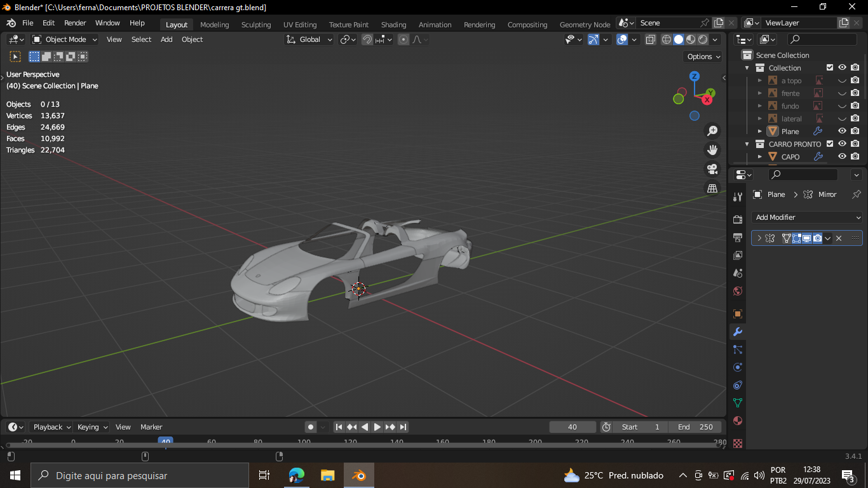The width and height of the screenshot is (868, 488).
Task: Open the File menu
Action: 28,23
